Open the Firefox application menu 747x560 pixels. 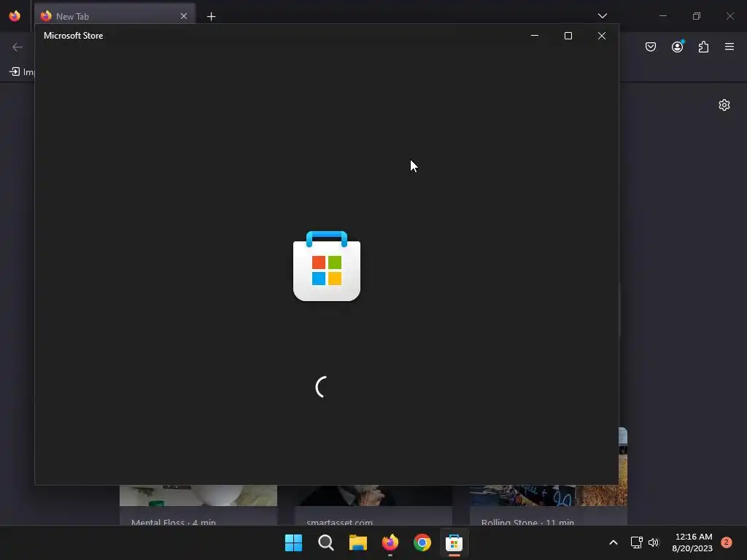point(729,47)
